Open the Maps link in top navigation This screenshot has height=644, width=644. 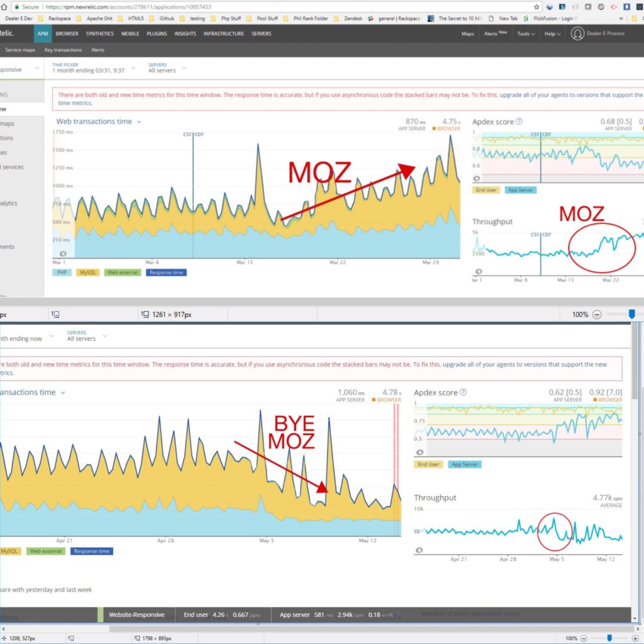pyautogui.click(x=467, y=34)
